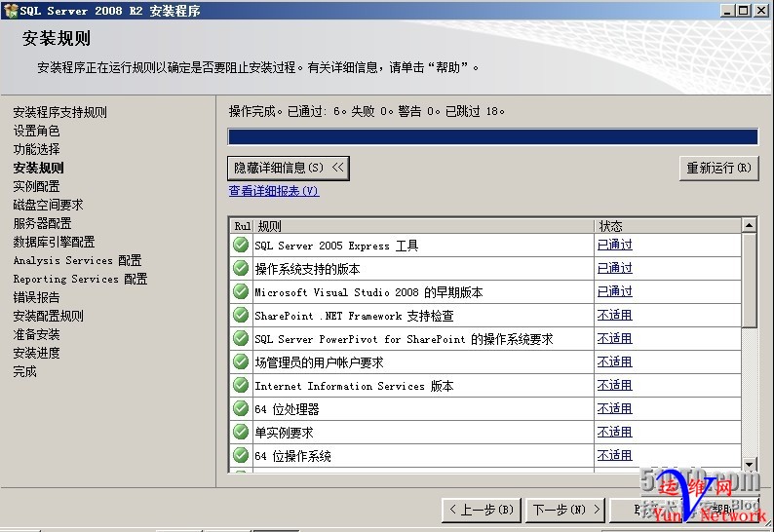Screen dimensions: 774x532
Task: Collapse details with 隐藏详细信息(S) button
Action: 289,169
